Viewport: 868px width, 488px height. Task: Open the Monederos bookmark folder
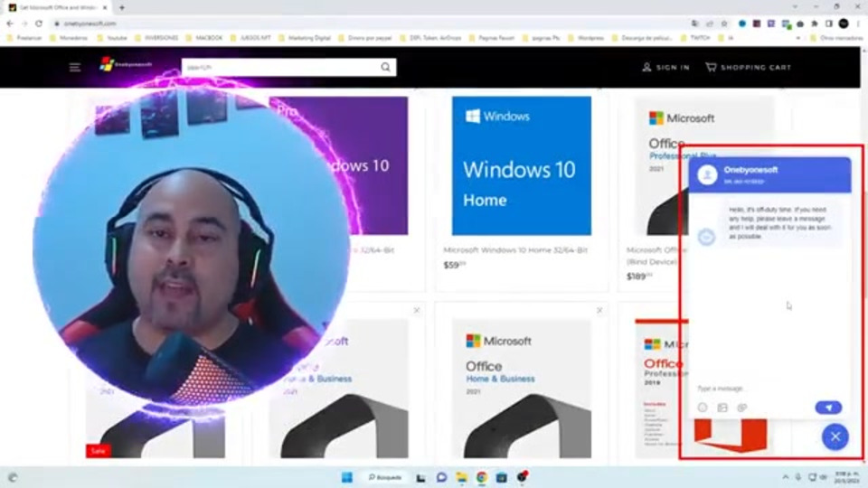(69, 38)
